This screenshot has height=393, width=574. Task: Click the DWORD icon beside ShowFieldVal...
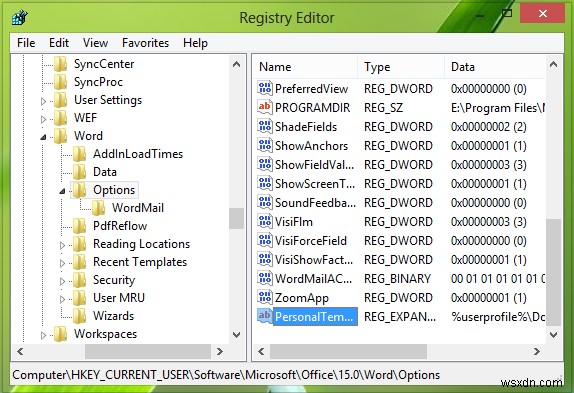pyautogui.click(x=265, y=164)
